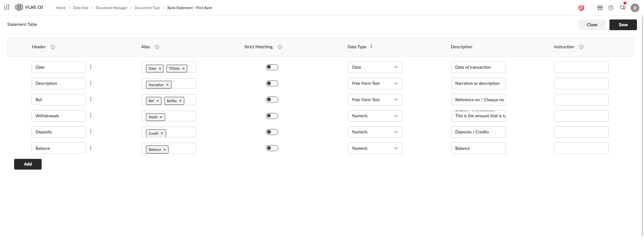Turn on strict matching for Balance row
The width and height of the screenshot is (644, 248).
click(x=272, y=148)
